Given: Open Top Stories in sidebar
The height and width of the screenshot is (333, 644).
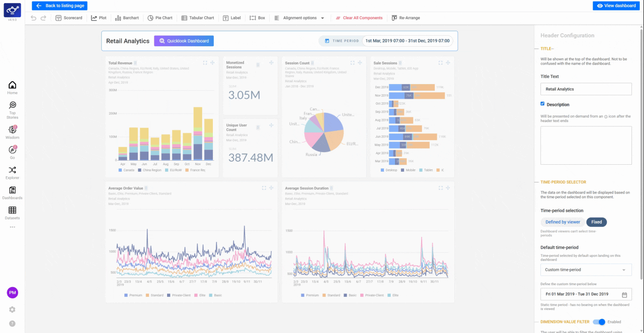Looking at the screenshot, I should (12, 110).
